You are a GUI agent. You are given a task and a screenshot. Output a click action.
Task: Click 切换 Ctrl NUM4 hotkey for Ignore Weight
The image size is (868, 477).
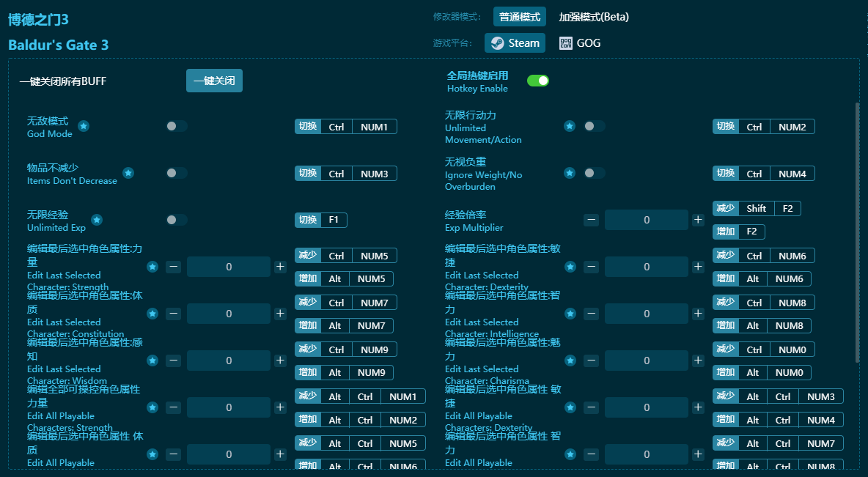pyautogui.click(x=764, y=174)
